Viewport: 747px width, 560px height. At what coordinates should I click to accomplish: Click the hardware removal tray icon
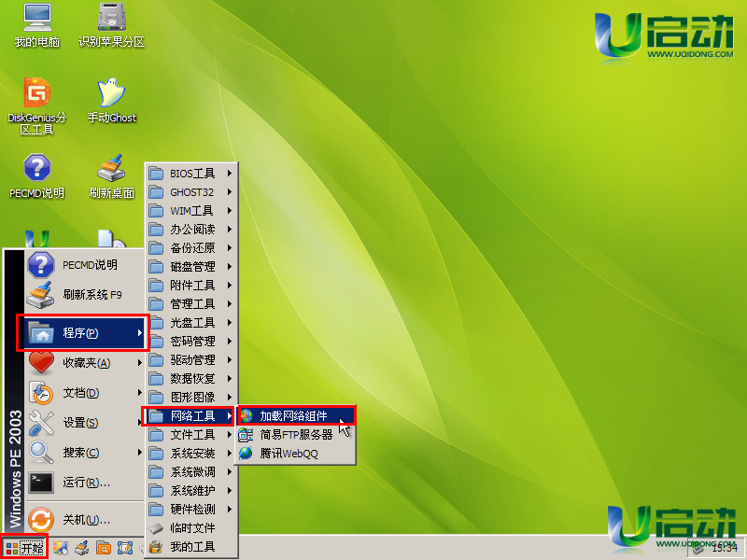click(x=698, y=549)
